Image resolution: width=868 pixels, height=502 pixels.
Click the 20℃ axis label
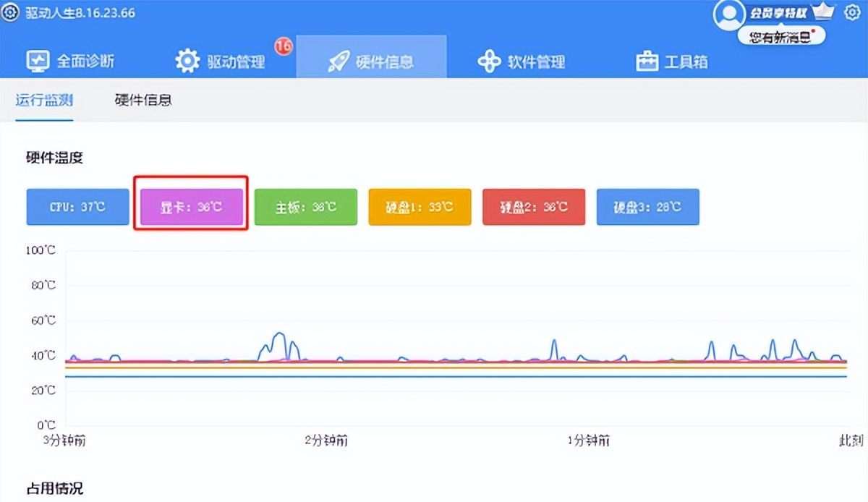pos(44,390)
